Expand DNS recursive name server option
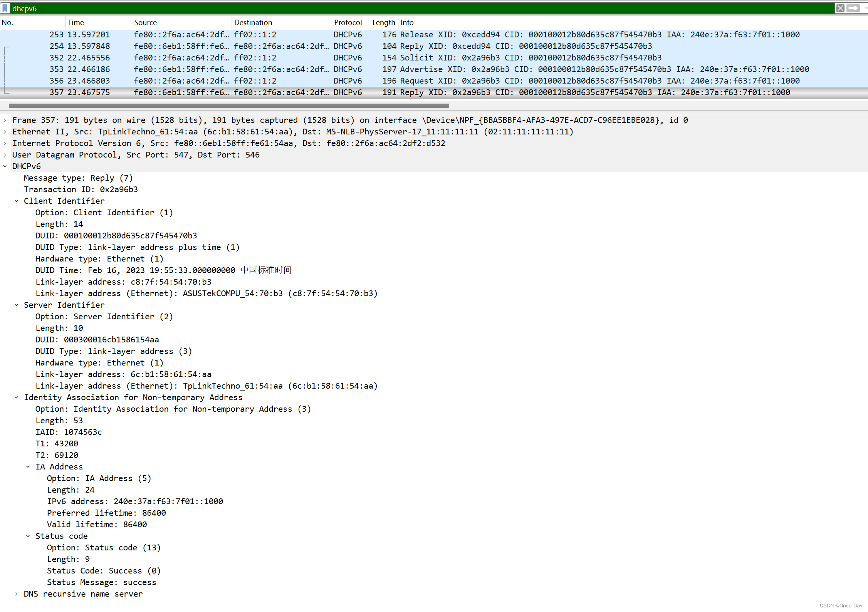 [16, 594]
